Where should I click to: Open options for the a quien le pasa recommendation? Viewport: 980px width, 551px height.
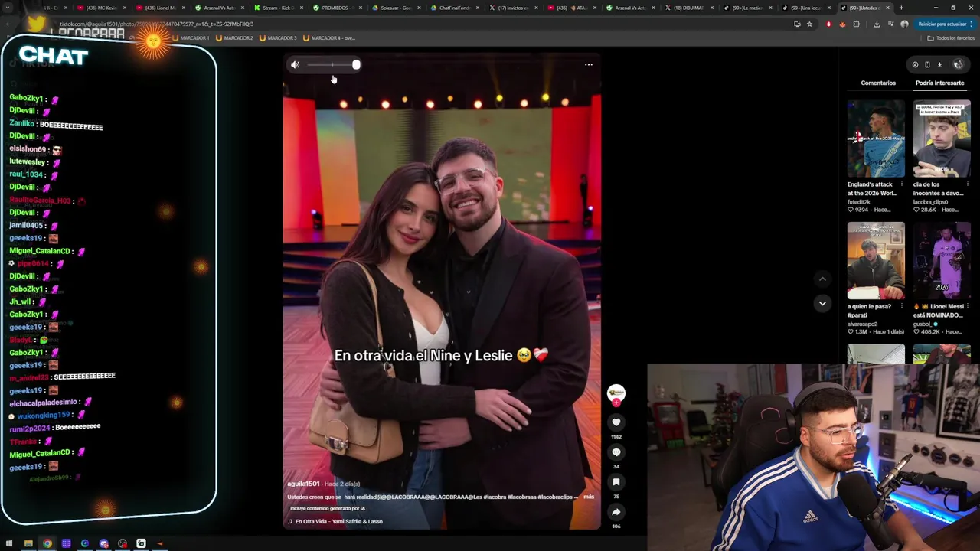pos(902,306)
